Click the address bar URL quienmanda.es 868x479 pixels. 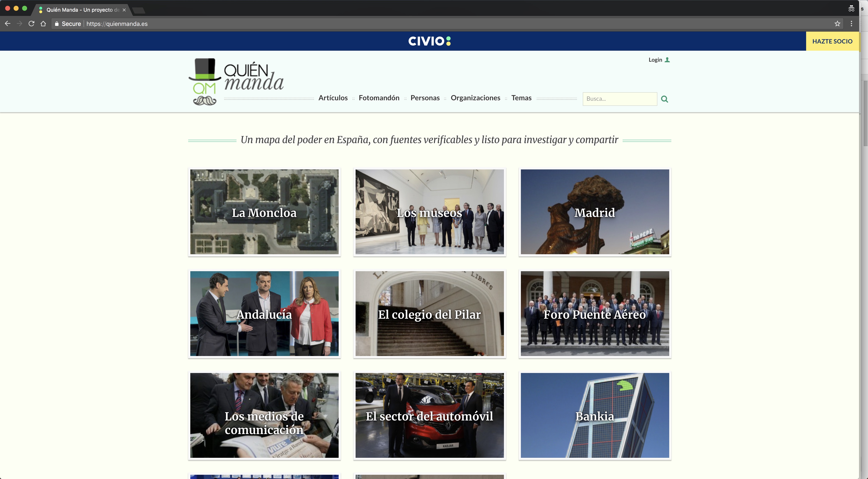(117, 24)
